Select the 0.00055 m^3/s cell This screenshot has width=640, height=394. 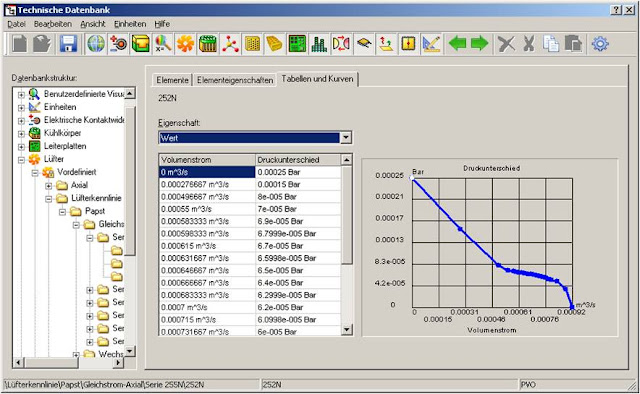tap(207, 209)
